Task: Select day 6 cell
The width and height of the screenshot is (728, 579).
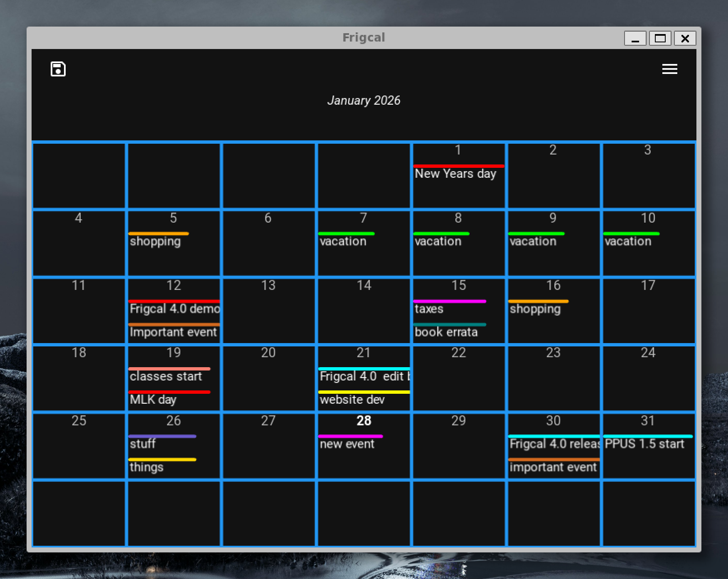Action: coord(269,243)
